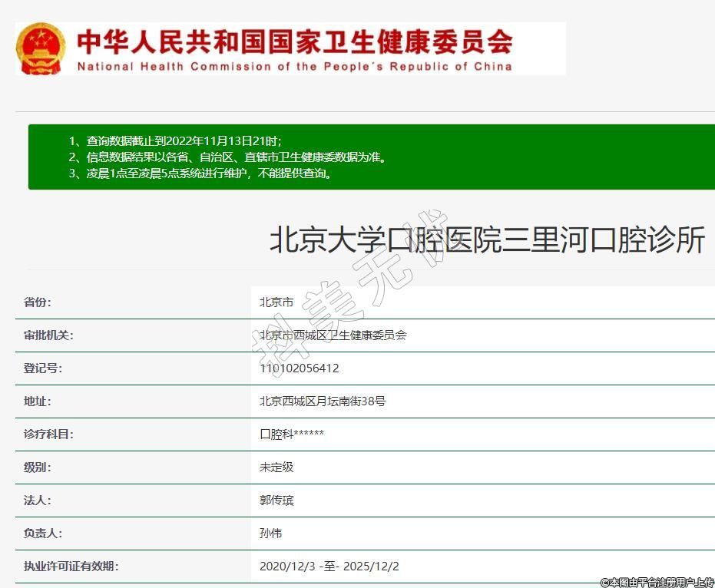
Task: Click the 省份 field label
Action: click(38, 302)
